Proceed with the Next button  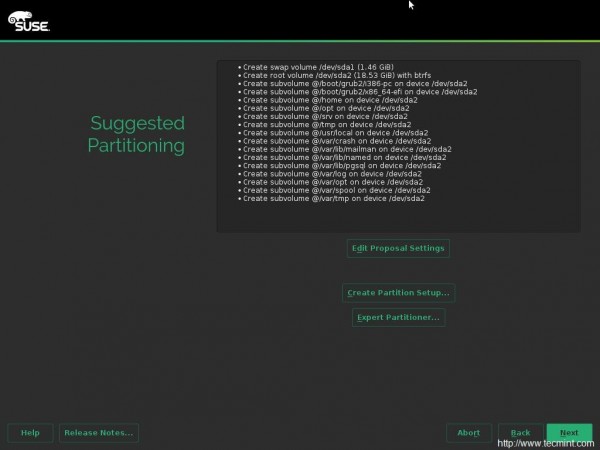[569, 433]
